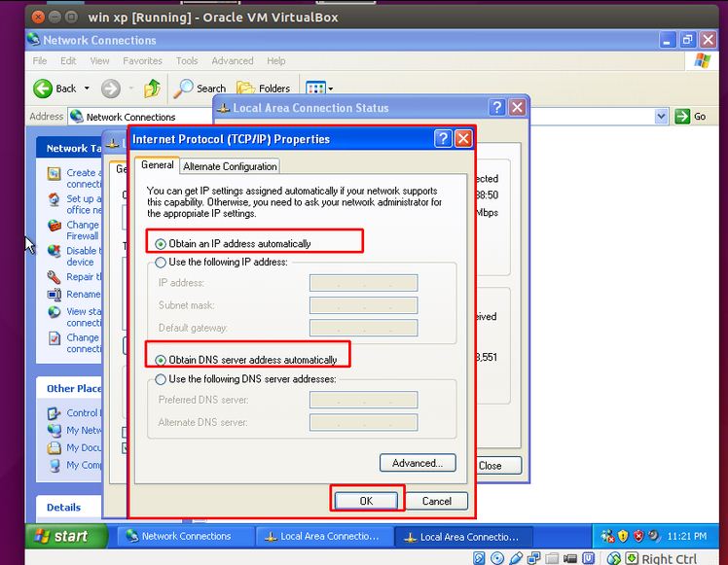Switch to the Alternate Configuration tab
This screenshot has height=565, width=728.
tap(230, 166)
